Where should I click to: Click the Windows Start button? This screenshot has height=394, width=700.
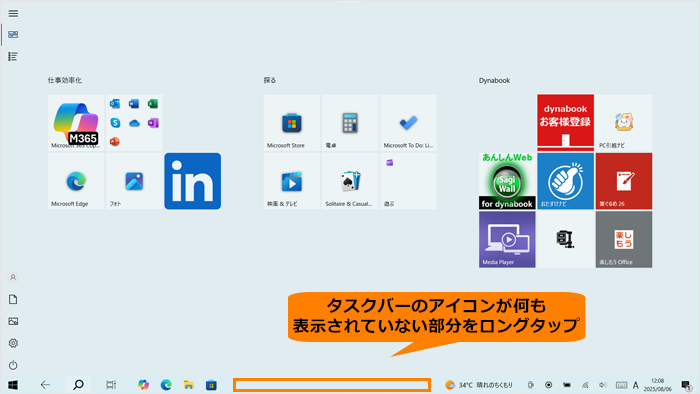pyautogui.click(x=13, y=385)
